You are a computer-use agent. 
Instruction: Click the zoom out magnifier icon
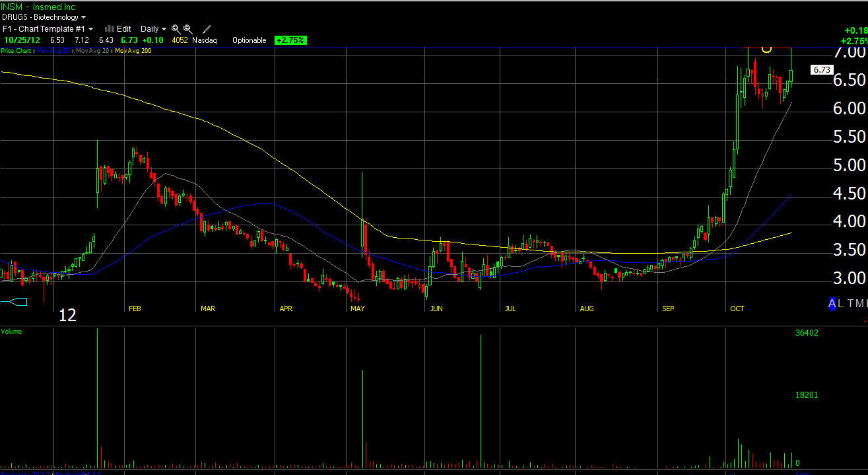pos(188,29)
